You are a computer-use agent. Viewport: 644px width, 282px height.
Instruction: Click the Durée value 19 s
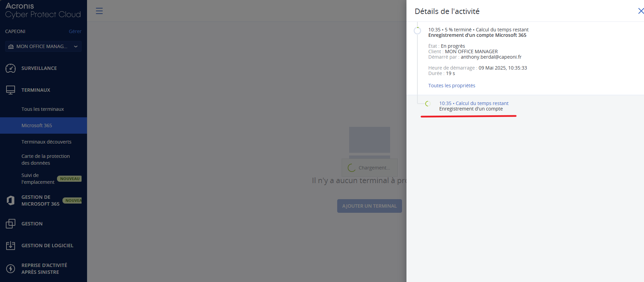point(450,73)
